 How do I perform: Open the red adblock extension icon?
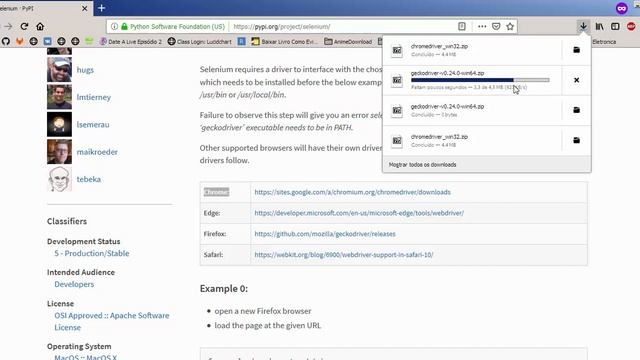631,27
